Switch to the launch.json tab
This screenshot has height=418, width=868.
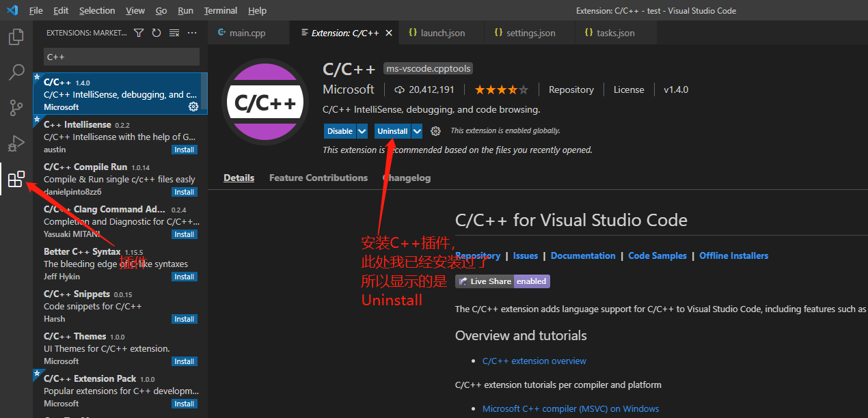(442, 33)
